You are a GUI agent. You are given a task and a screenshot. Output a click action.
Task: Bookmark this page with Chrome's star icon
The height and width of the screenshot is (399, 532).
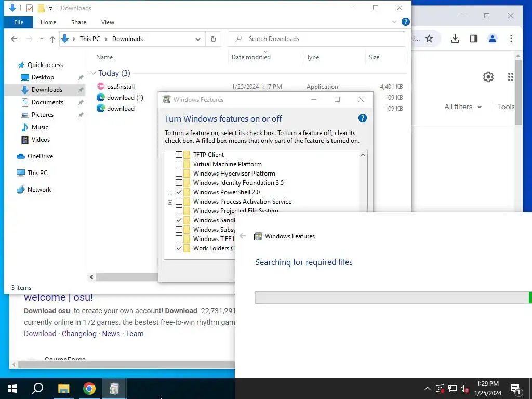(x=429, y=38)
